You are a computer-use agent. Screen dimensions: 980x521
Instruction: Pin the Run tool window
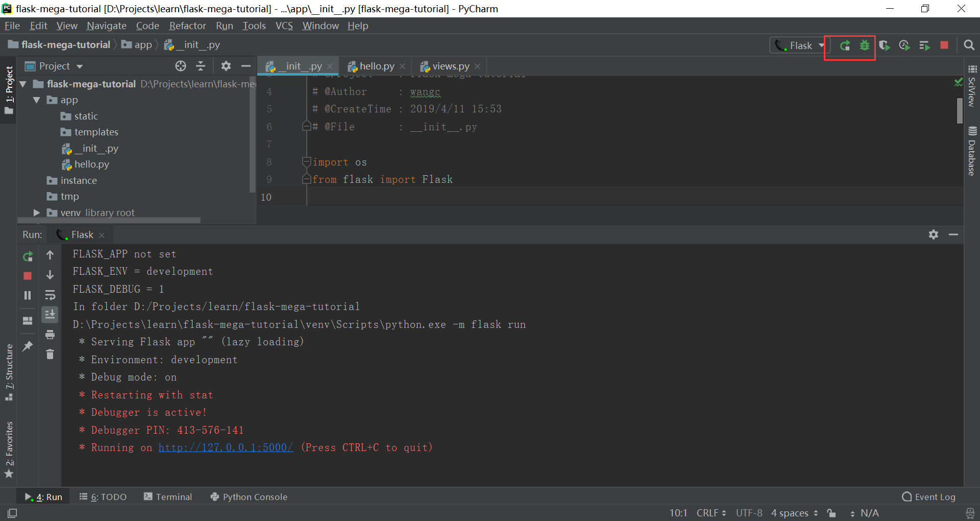click(x=28, y=346)
